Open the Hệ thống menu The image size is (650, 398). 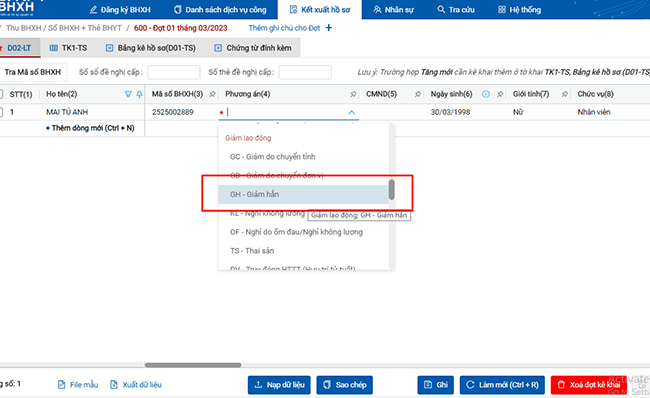[x=519, y=10]
